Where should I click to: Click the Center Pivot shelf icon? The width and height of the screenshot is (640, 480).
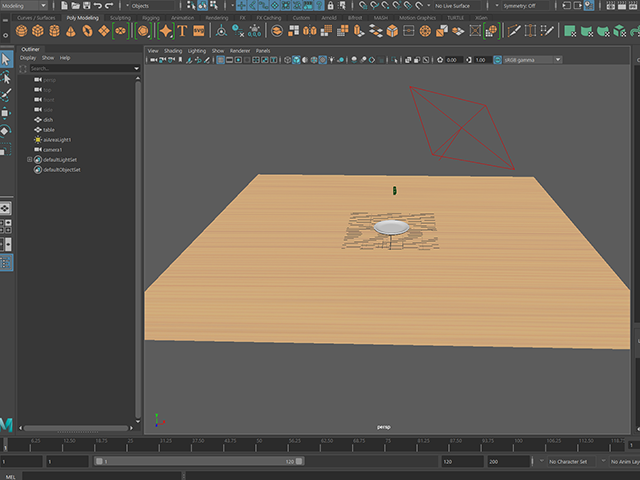pos(221,31)
